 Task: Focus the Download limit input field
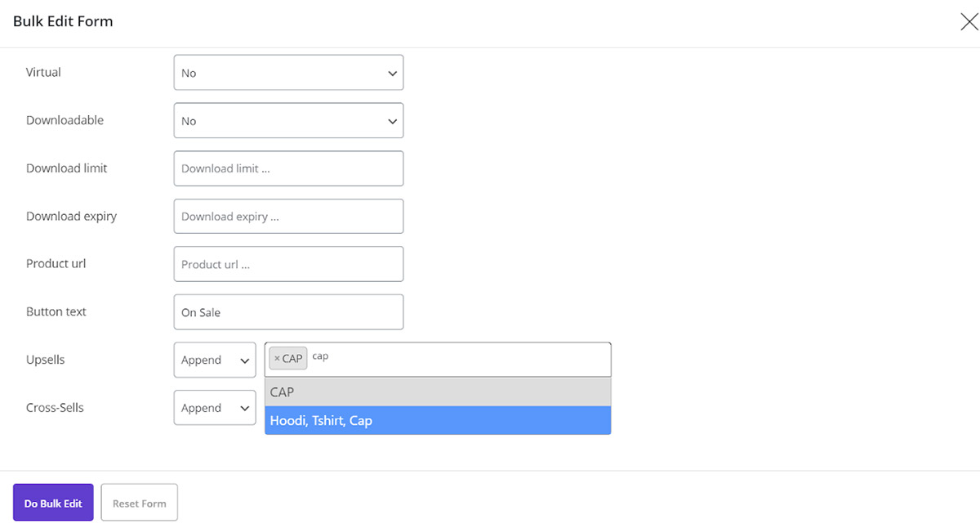288,168
